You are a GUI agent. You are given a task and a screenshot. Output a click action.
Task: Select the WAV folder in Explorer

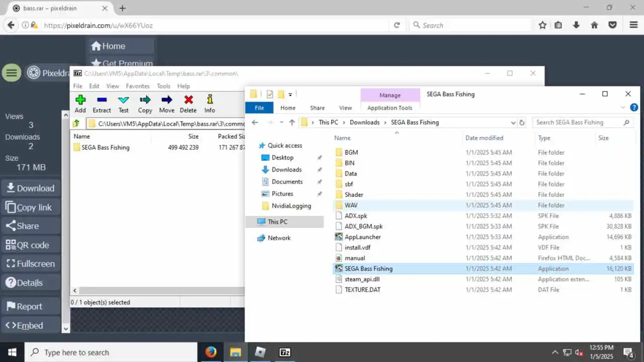click(351, 205)
